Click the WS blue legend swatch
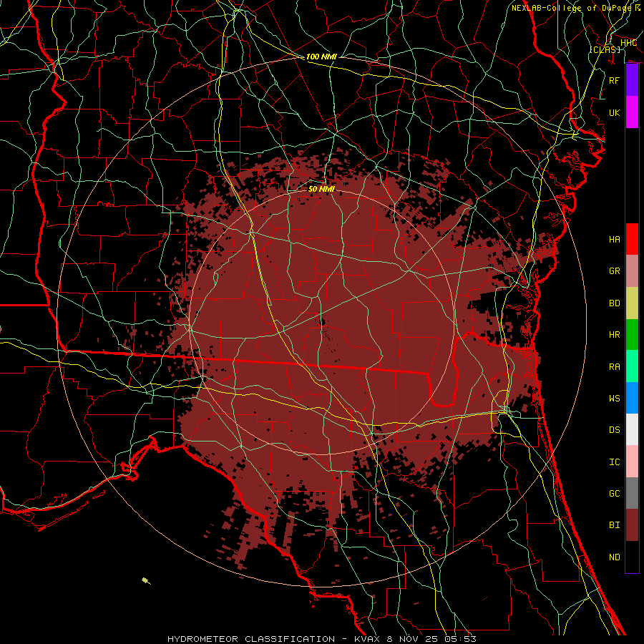Image resolution: width=644 pixels, height=644 pixels. 632,398
